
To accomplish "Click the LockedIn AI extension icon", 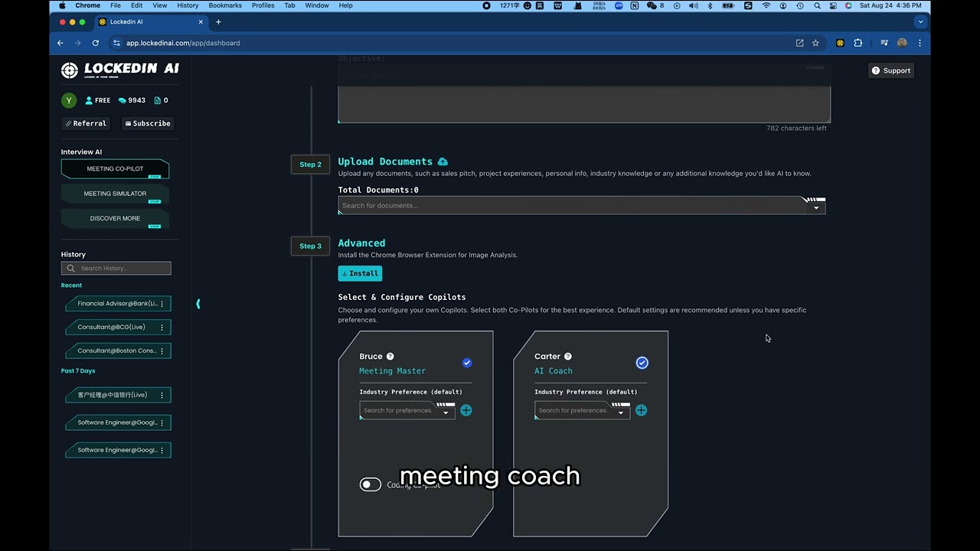I will tap(840, 43).
